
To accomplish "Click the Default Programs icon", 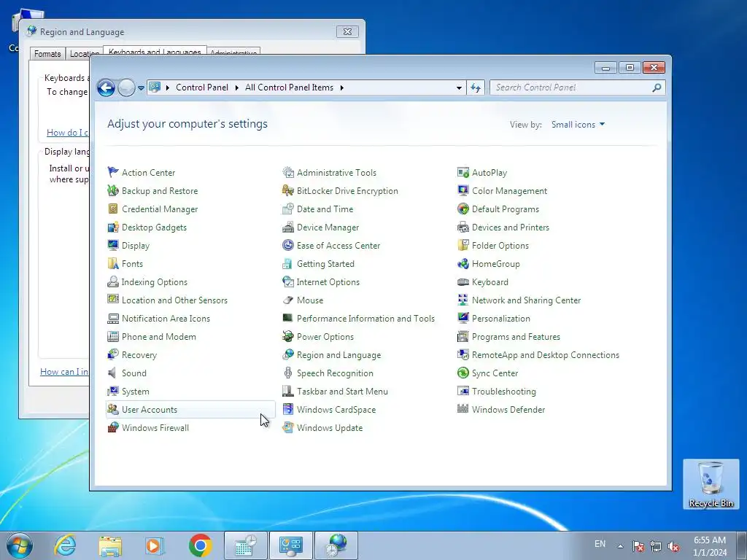I will (x=463, y=209).
